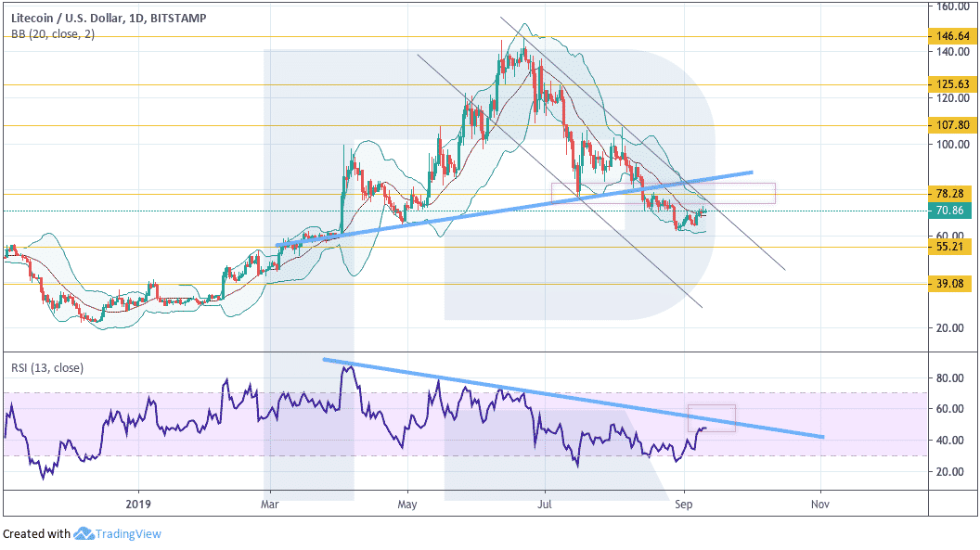Screen dimensions: 980x550
Task: Click the 39.08 price level label
Action: pos(950,284)
